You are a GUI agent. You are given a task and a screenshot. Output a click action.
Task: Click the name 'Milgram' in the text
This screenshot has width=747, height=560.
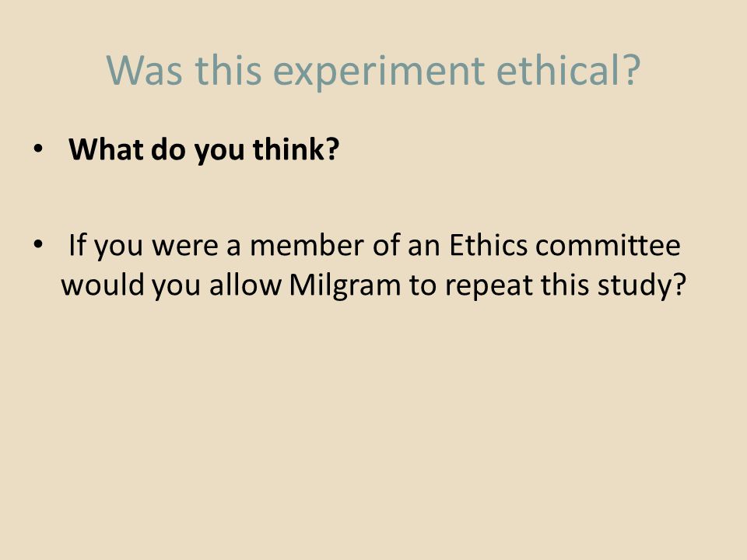[x=345, y=285]
